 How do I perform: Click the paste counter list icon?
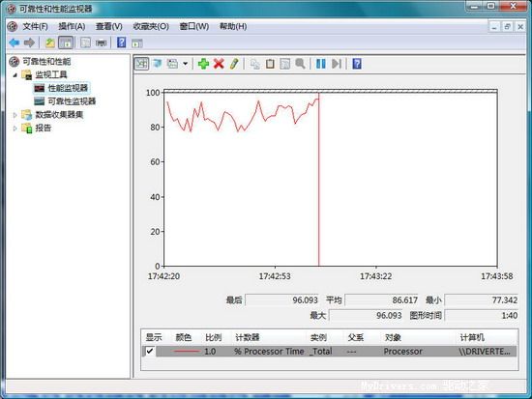pos(270,64)
